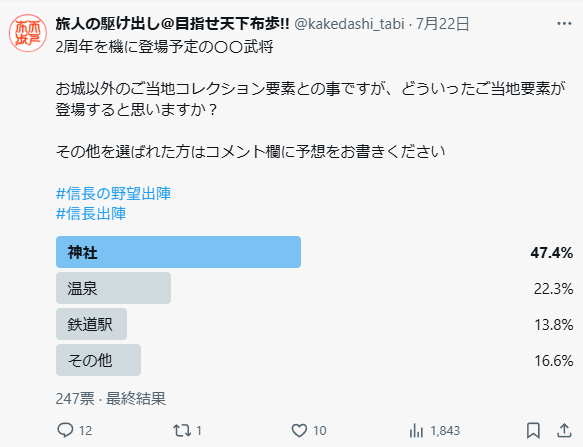This screenshot has width=583, height=447.
Task: Bookmark this post
Action: 533,431
